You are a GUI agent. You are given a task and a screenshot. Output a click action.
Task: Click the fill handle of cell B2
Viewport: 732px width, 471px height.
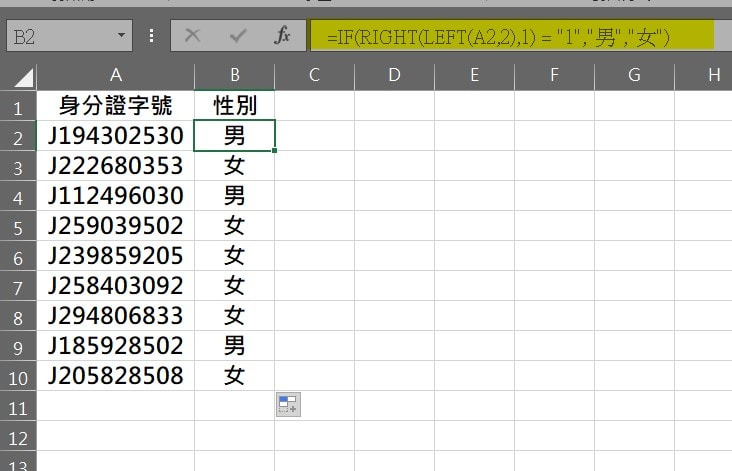point(274,150)
